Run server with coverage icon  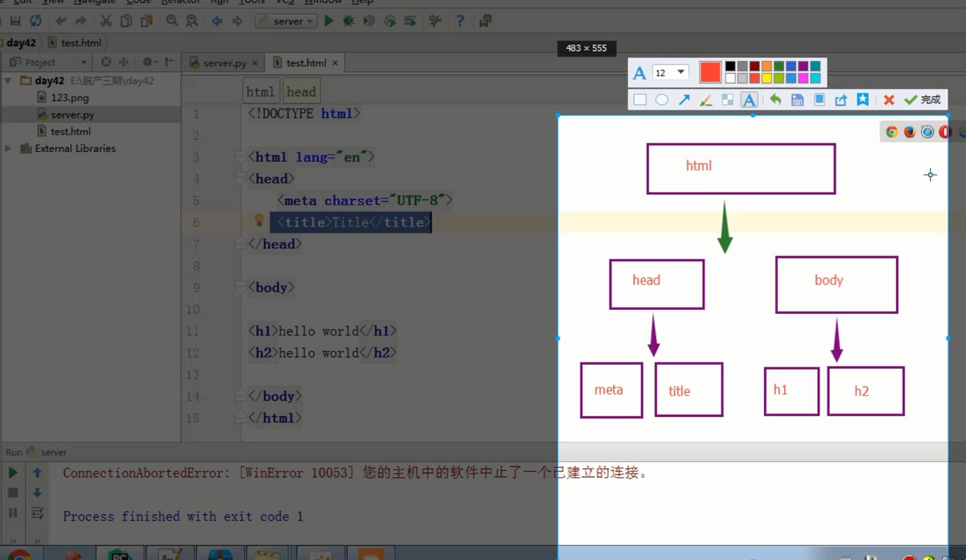[369, 21]
